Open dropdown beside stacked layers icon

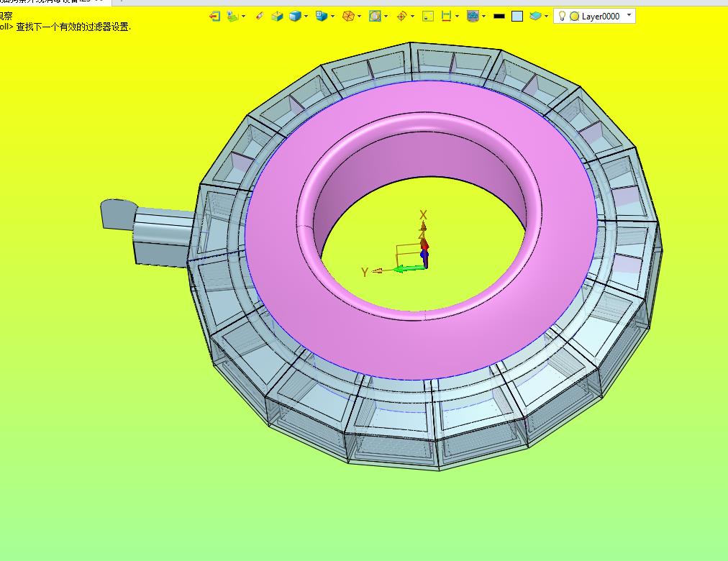coord(547,17)
